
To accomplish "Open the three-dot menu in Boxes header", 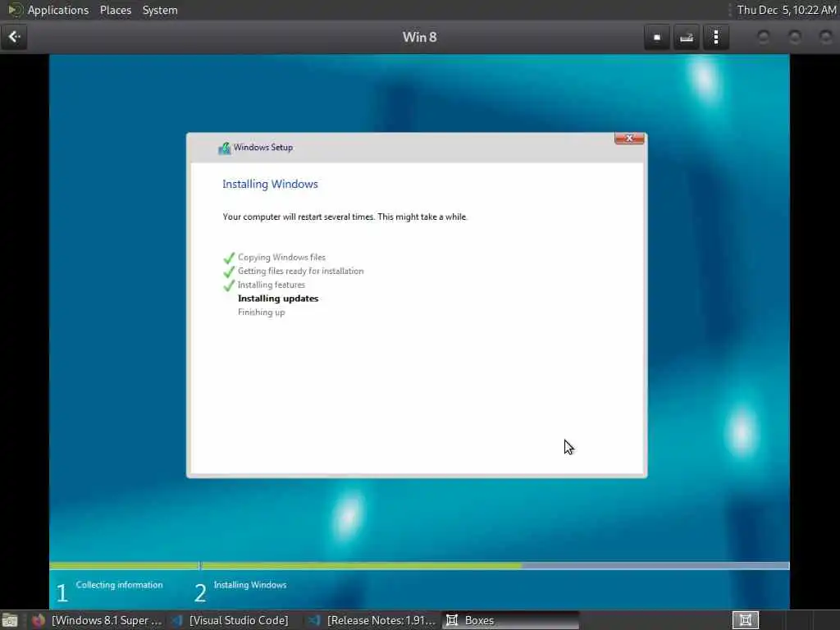I will 716,37.
